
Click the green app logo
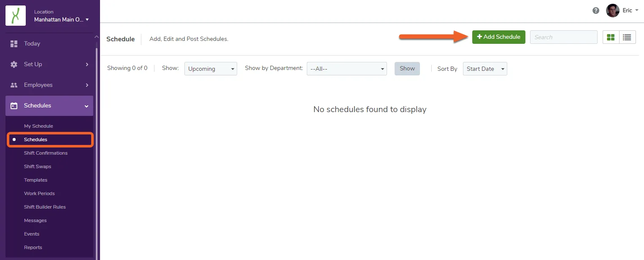point(16,16)
